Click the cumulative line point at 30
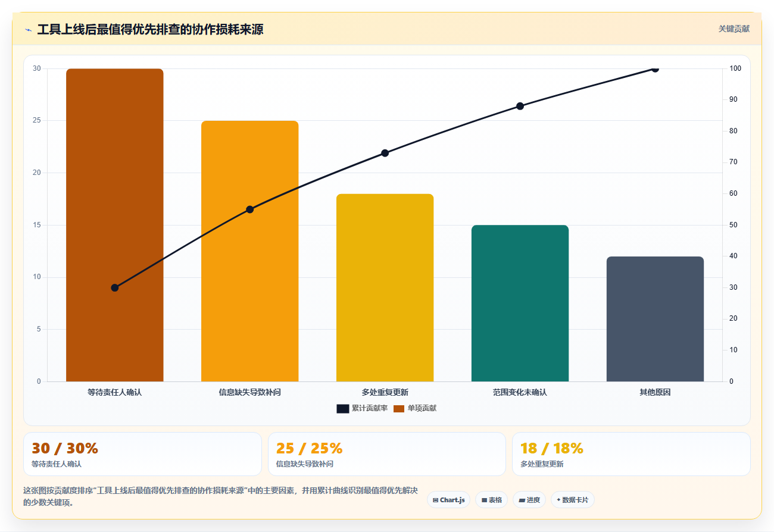Viewport: 774px width, 532px height. [115, 287]
